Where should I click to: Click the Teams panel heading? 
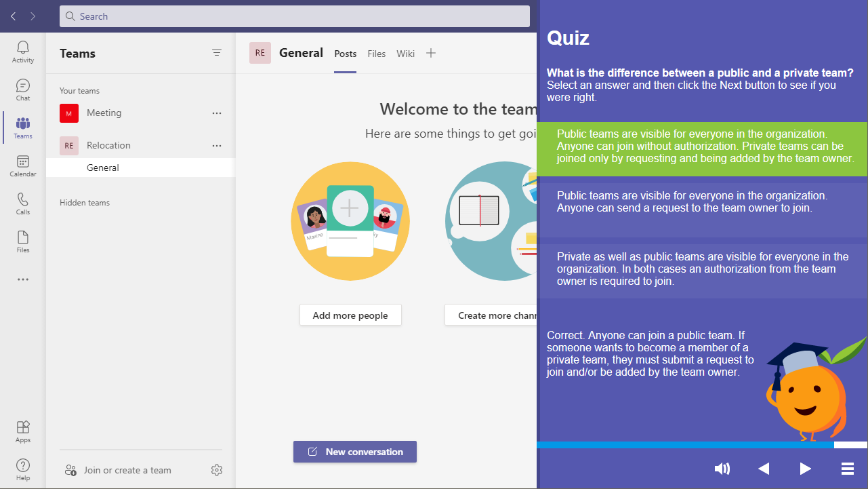[x=77, y=54]
